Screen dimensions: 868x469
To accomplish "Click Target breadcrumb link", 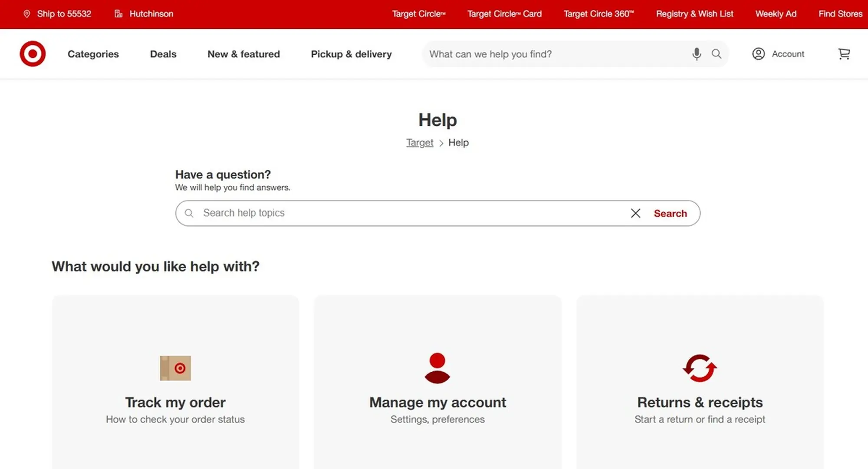I will click(x=419, y=143).
